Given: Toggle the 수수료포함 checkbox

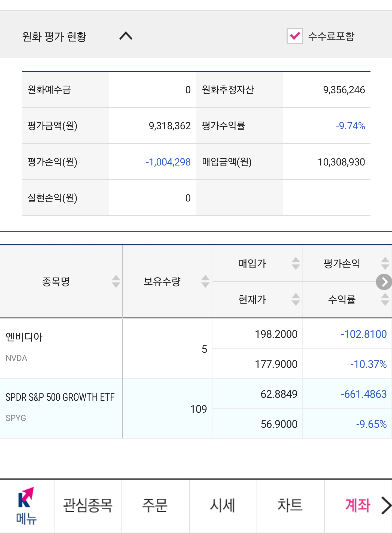Looking at the screenshot, I should (x=294, y=36).
